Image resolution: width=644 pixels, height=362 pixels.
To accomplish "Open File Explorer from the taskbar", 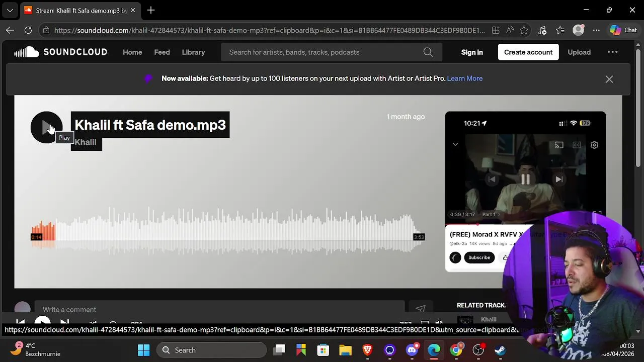I will [345, 350].
